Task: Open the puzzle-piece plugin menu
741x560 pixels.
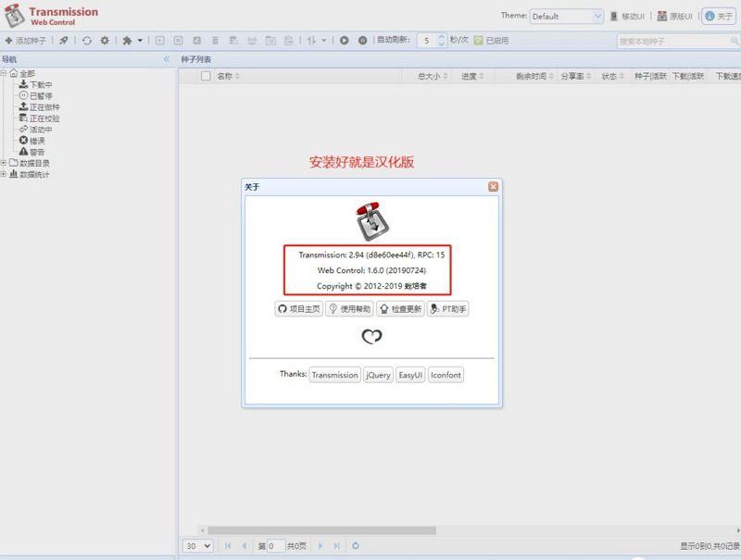Action: pos(132,41)
